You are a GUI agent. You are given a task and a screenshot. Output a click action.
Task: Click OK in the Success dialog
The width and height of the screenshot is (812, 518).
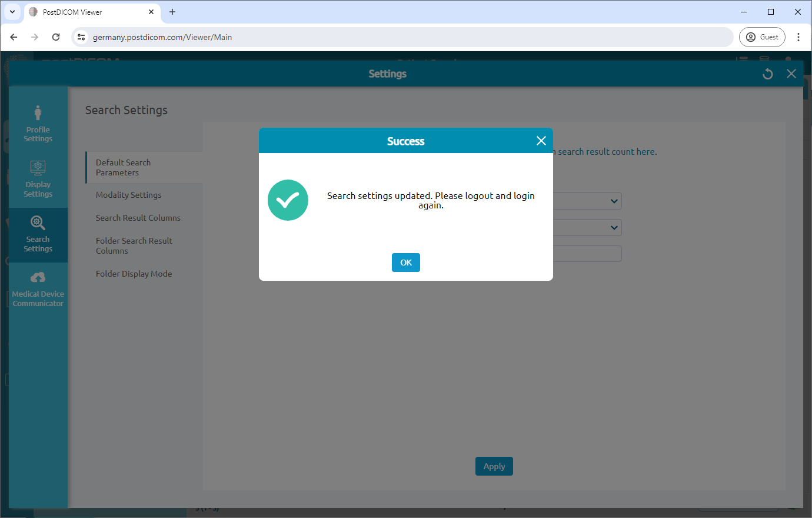tap(405, 262)
